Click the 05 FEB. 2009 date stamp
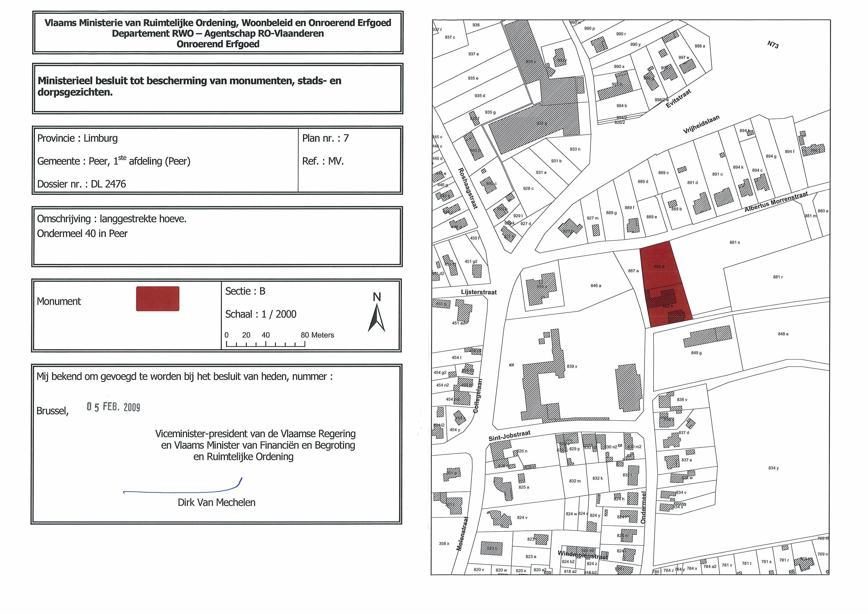Viewport: 868px width, 614px height. (x=113, y=407)
